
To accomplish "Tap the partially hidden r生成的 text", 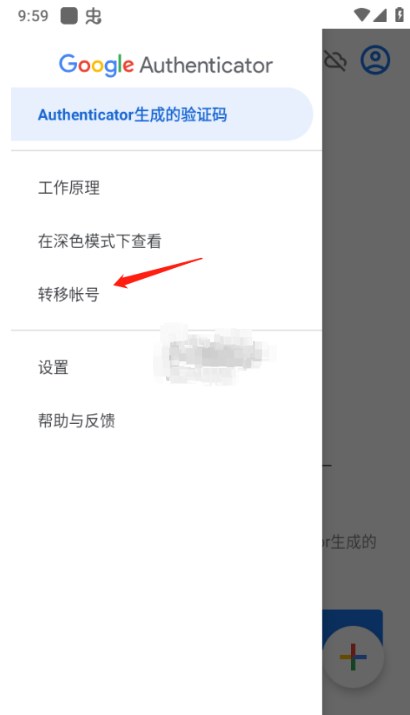I will 349,542.
